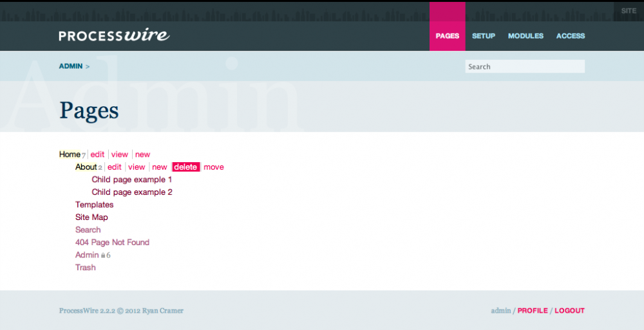Click the Admin breadcrumb link
This screenshot has width=644, height=330.
[71, 66]
